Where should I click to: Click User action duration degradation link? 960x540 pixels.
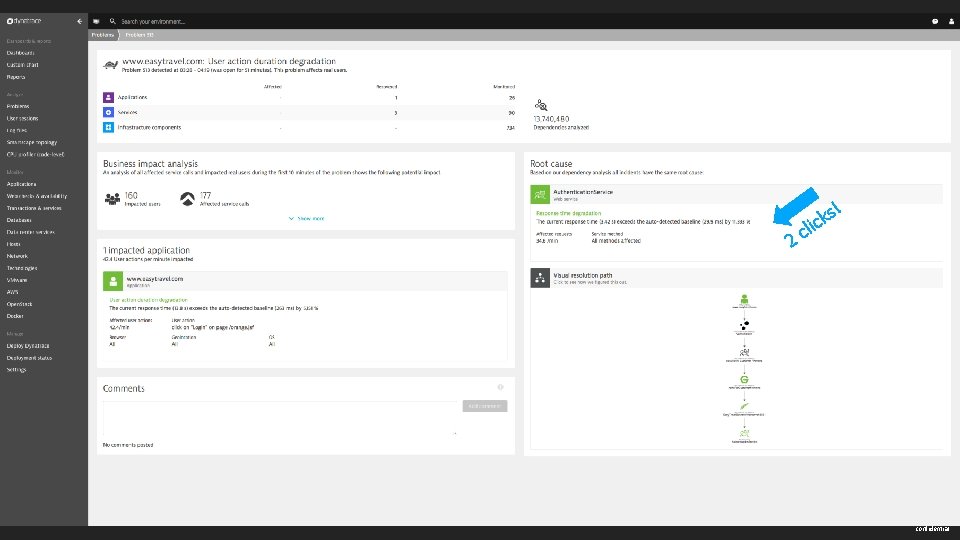tap(149, 300)
